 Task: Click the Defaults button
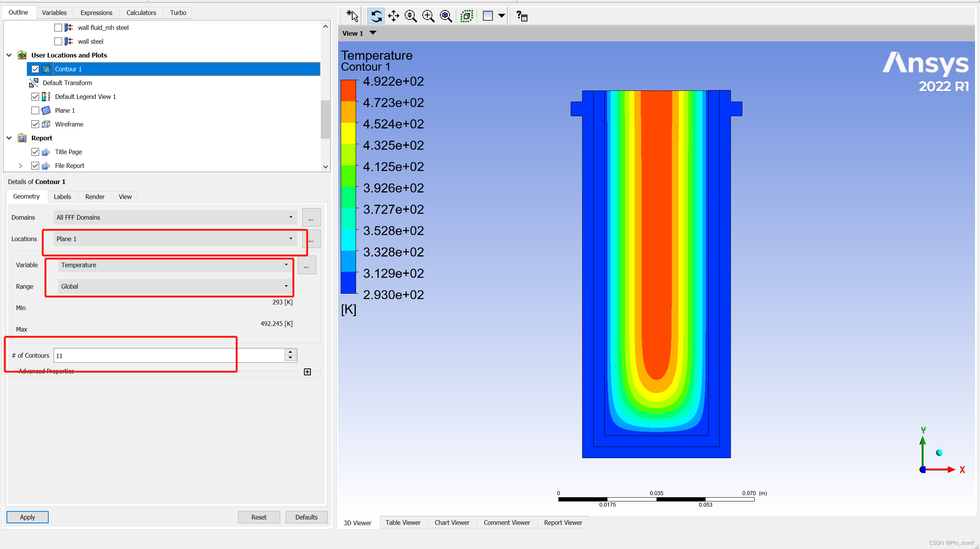pyautogui.click(x=306, y=517)
